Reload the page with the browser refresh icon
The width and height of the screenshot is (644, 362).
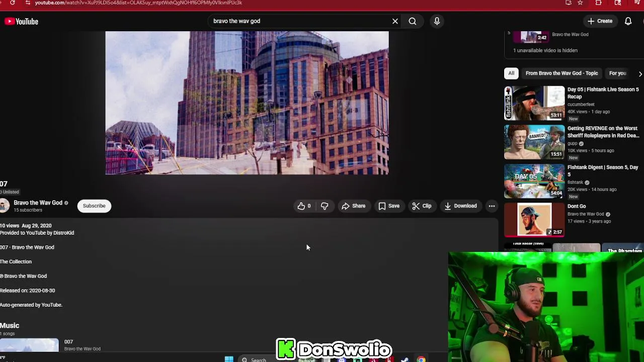tap(12, 3)
